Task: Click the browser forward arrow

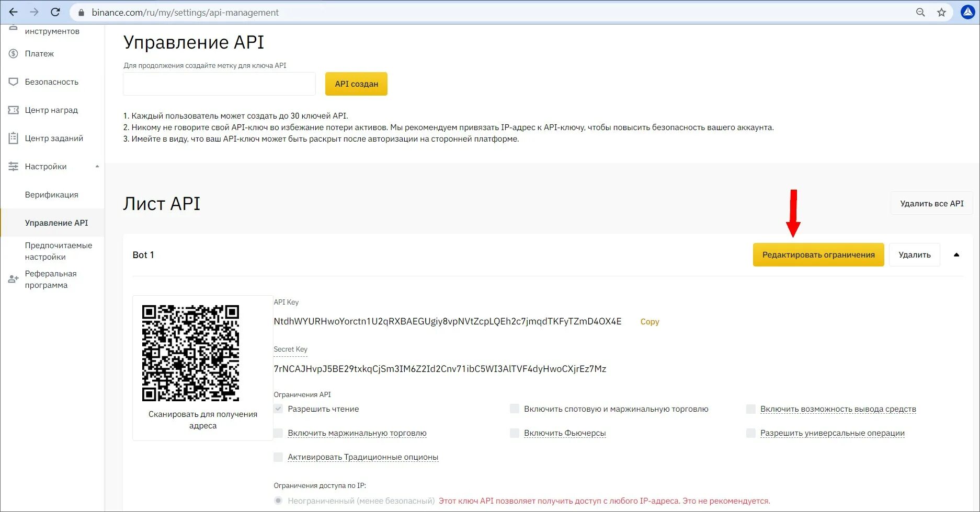Action: click(35, 12)
